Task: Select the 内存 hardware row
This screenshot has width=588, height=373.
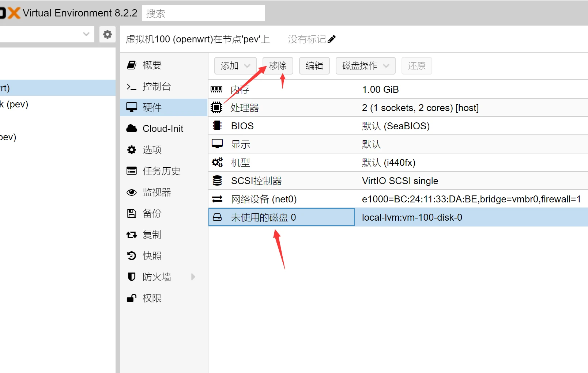Action: click(398, 89)
